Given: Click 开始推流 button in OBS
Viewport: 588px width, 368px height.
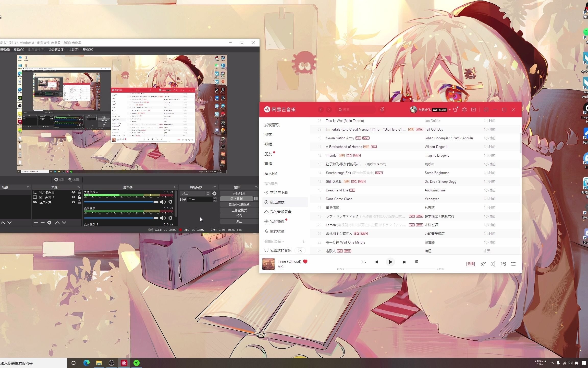Looking at the screenshot, I should tap(239, 193).
